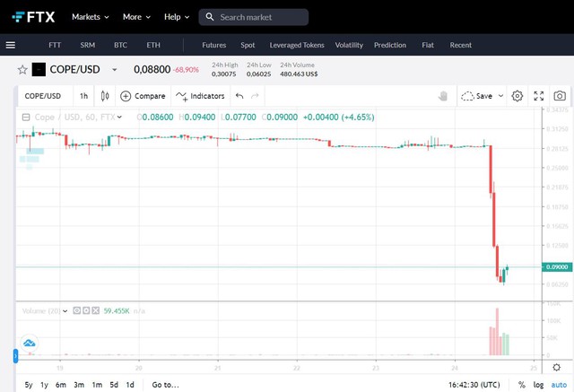Focus the Search market field
The width and height of the screenshot is (574, 392).
pos(253,17)
